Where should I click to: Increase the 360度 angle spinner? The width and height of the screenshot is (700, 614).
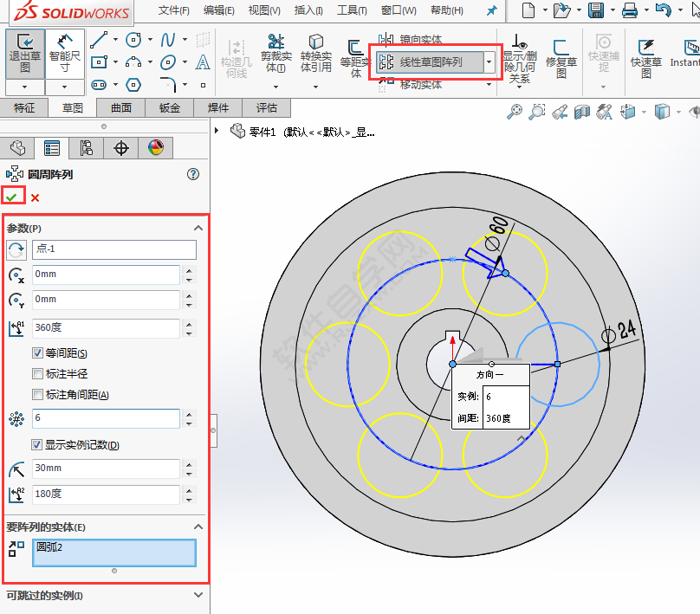tap(189, 324)
